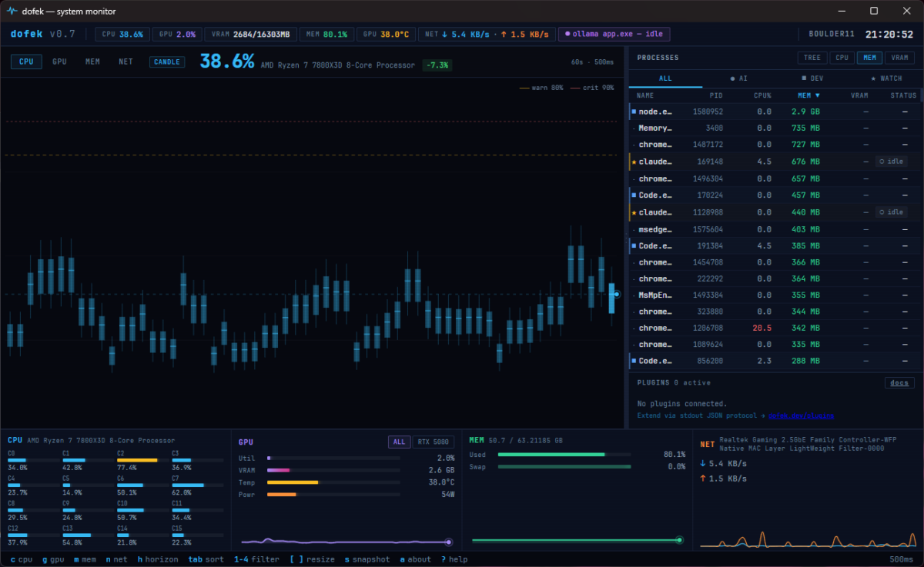The height and width of the screenshot is (567, 924).
Task: Toggle the CANDLE chart mode
Action: click(x=167, y=62)
